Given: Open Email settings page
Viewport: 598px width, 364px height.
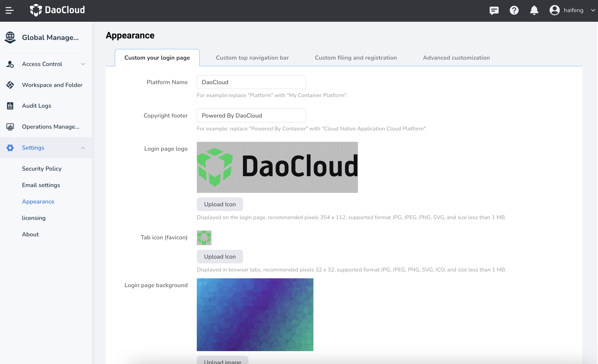Looking at the screenshot, I should (41, 185).
